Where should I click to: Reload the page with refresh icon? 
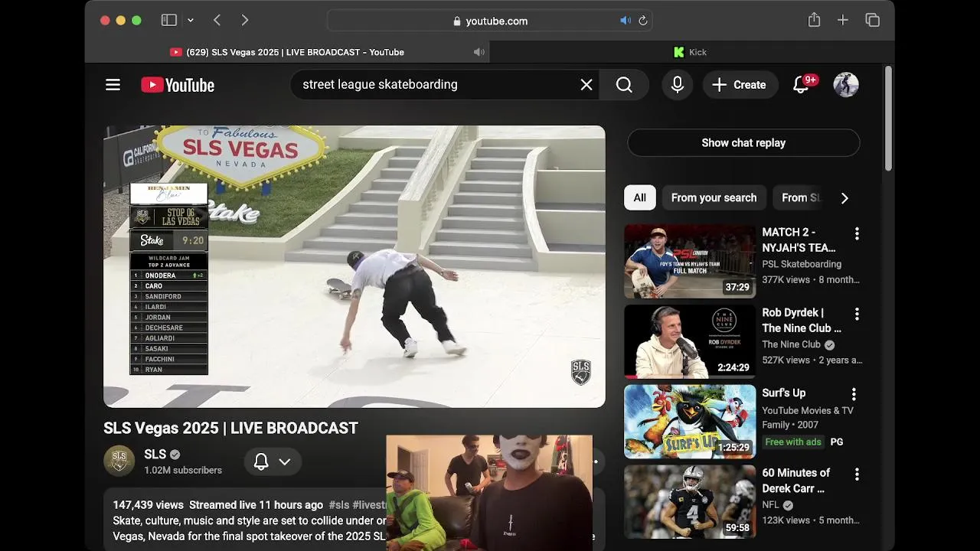pos(643,21)
